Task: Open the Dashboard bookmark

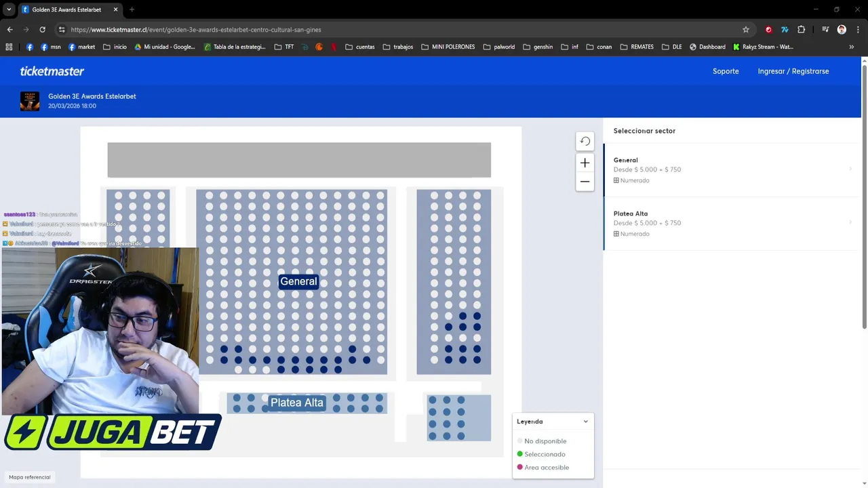Action: tap(707, 47)
